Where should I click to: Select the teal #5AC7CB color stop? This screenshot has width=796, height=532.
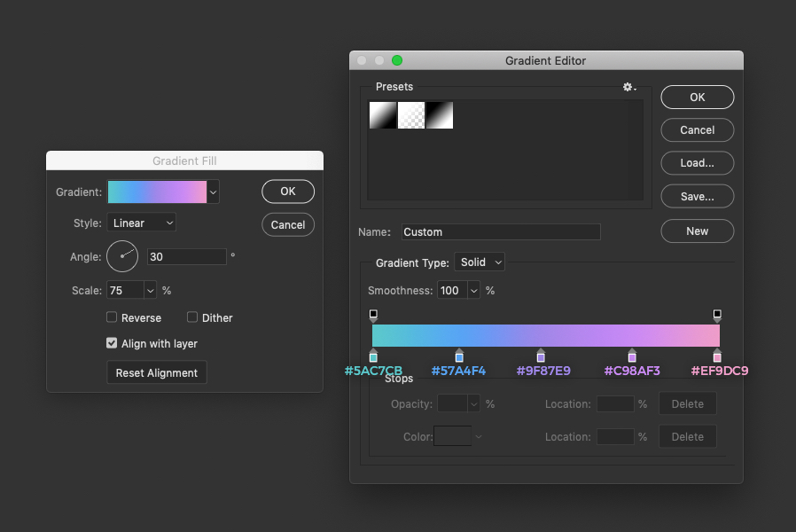[373, 356]
